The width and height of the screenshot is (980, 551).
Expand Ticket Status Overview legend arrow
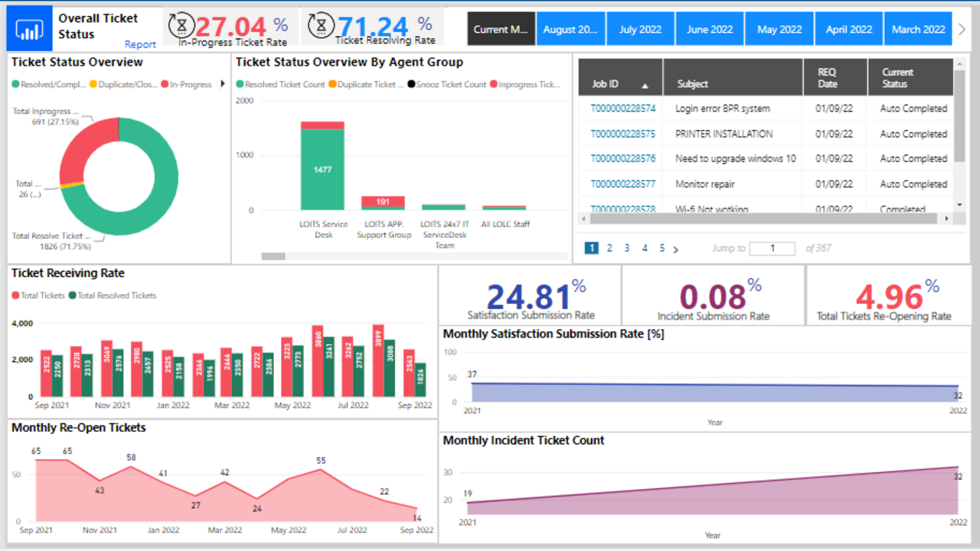pos(223,84)
